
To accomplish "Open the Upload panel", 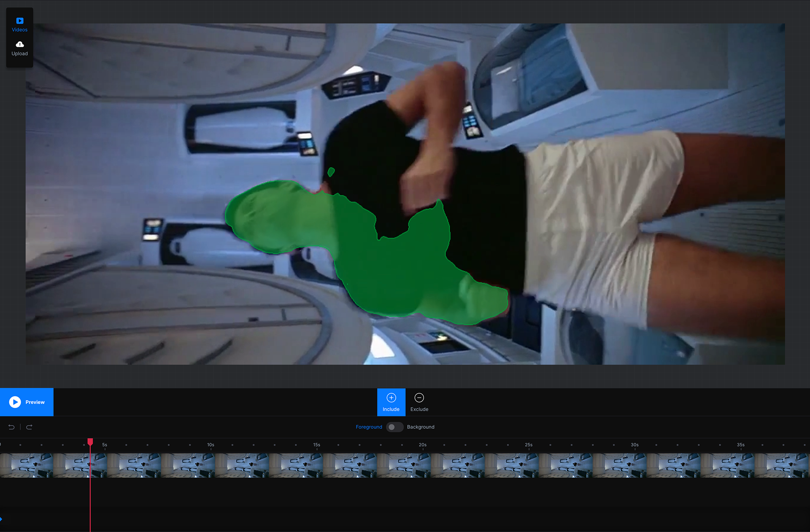I will [19, 48].
